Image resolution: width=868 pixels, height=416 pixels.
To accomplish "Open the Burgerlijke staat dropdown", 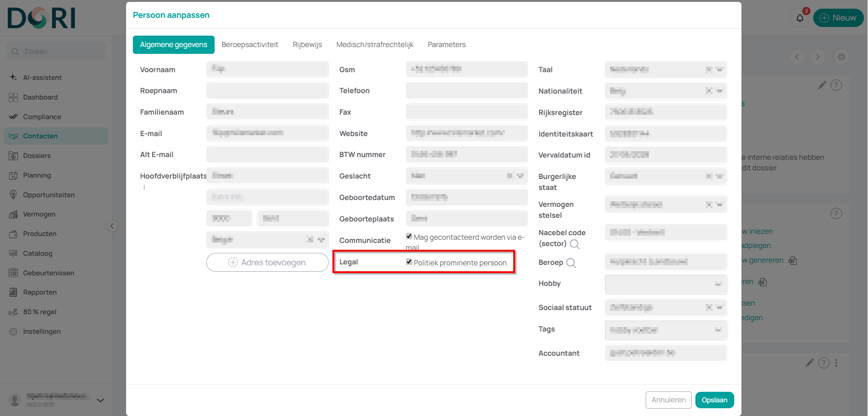I will (x=666, y=176).
